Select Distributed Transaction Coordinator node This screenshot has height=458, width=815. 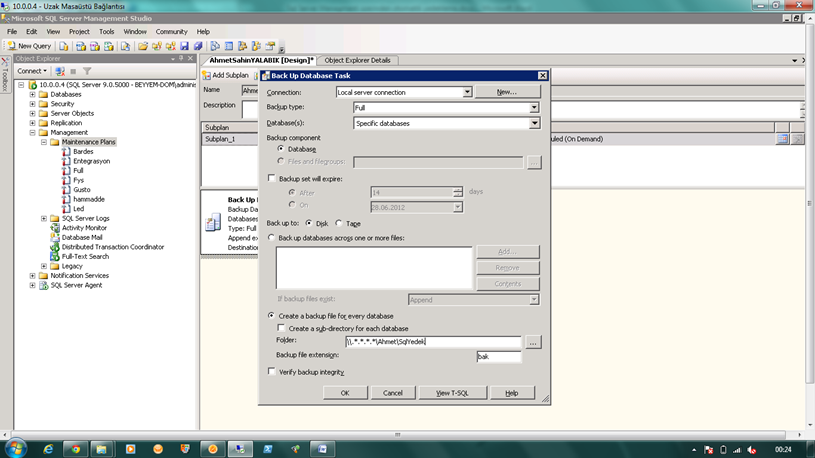(x=113, y=247)
